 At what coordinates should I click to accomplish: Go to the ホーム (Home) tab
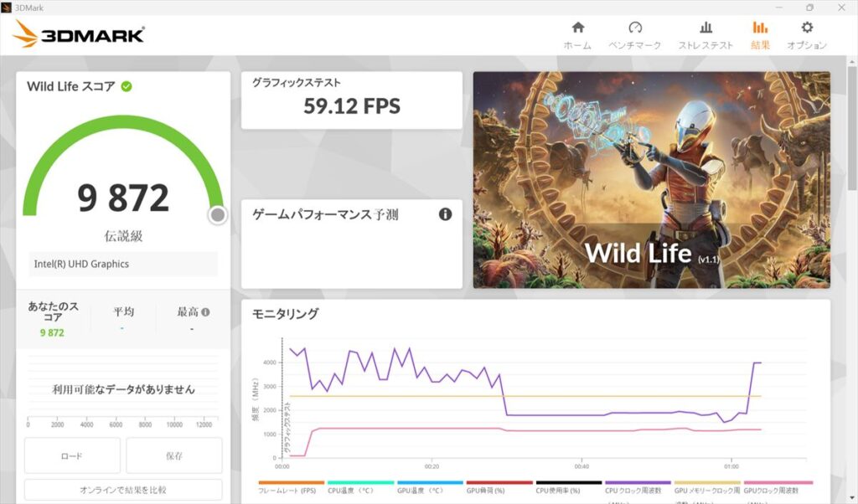pyautogui.click(x=577, y=35)
